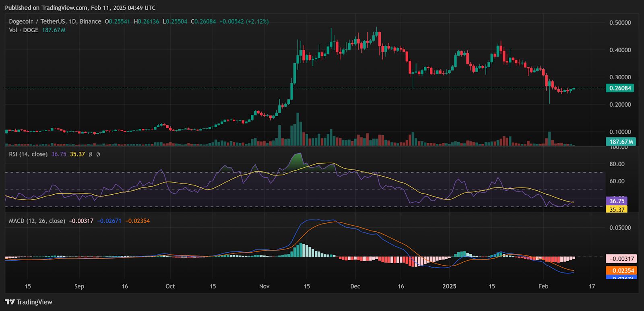Image resolution: width=644 pixels, height=311 pixels.
Task: Click the Sep label on time axis
Action: pos(79,286)
